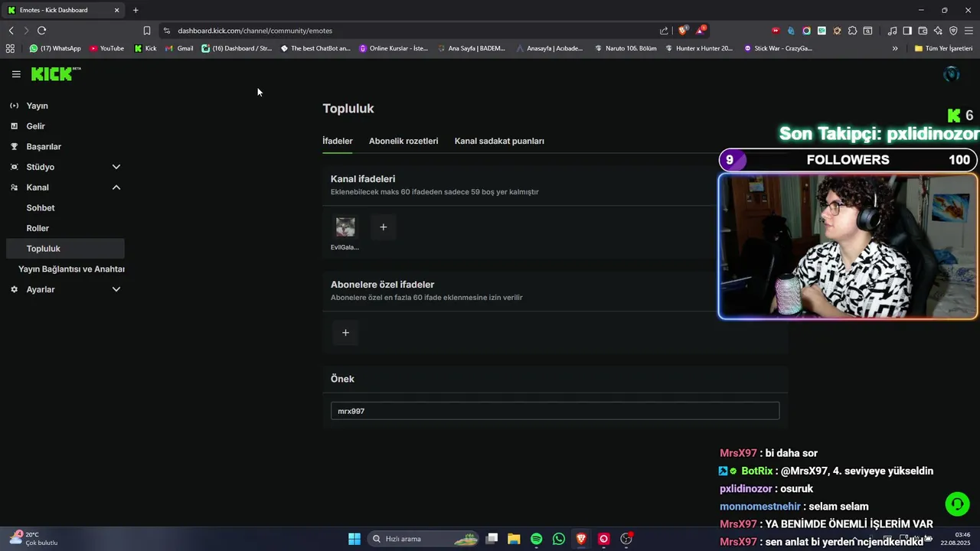Open the apps grid icon in bookmarks bar

[x=10, y=48]
